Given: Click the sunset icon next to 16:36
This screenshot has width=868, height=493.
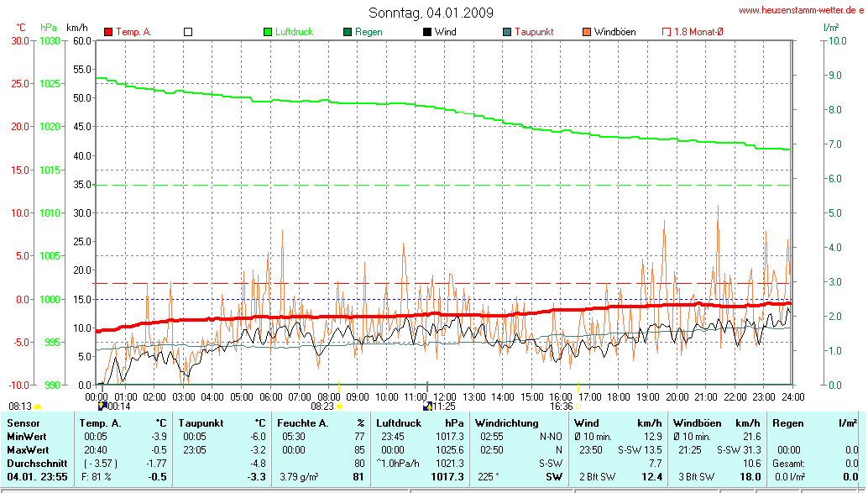Looking at the screenshot, I should [x=578, y=406].
